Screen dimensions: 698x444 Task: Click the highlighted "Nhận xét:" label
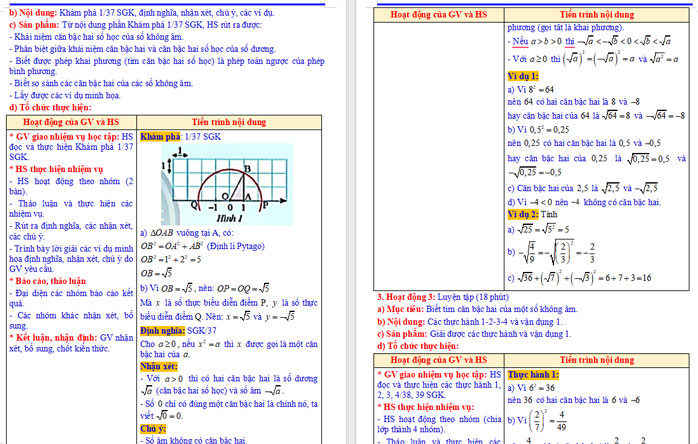158,366
